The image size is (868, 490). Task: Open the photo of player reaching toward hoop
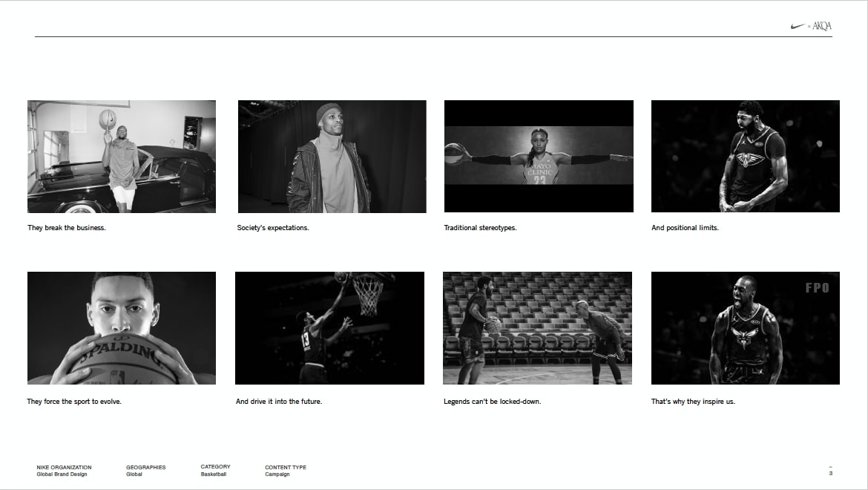pyautogui.click(x=329, y=327)
